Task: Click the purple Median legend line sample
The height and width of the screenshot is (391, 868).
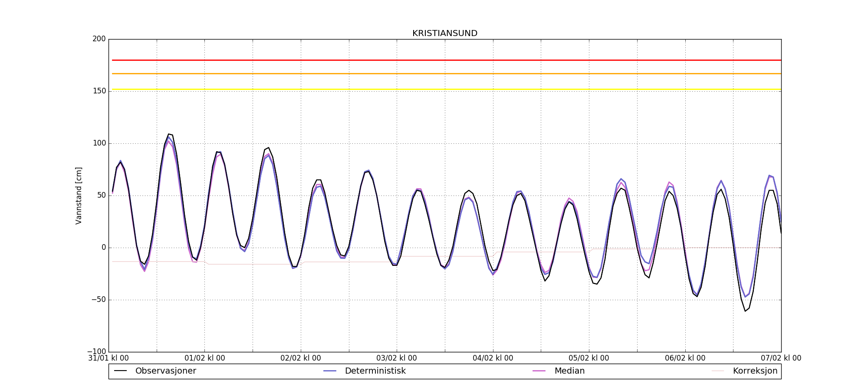Action: point(539,371)
